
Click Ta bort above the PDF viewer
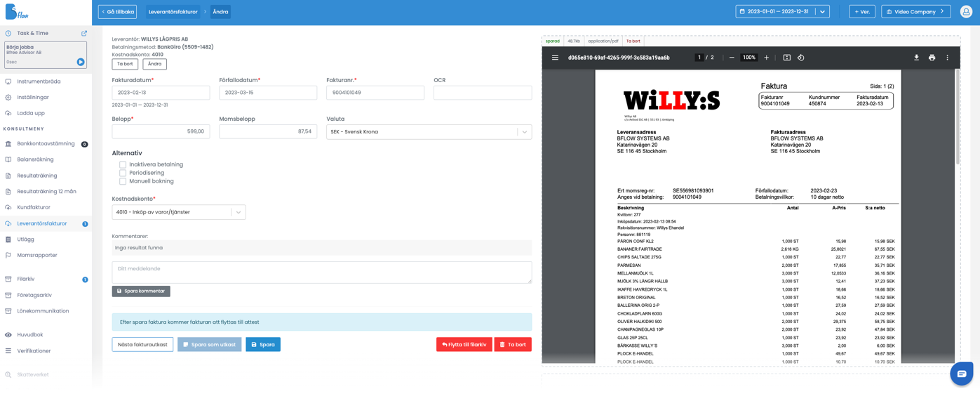point(633,41)
